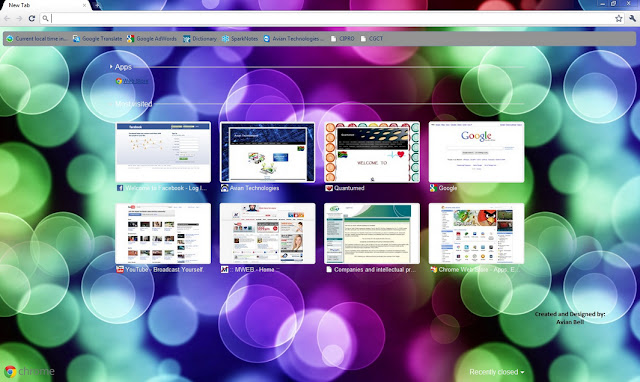Image resolution: width=640 pixels, height=382 pixels.
Task: Click "Welcome to Facebook - Log I..." title
Action: (x=166, y=188)
